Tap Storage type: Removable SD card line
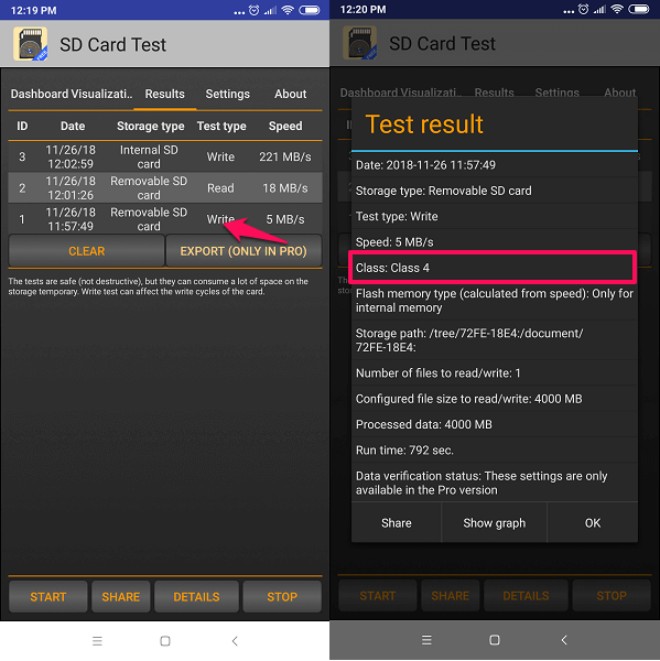This screenshot has height=661, width=660. pyautogui.click(x=494, y=191)
